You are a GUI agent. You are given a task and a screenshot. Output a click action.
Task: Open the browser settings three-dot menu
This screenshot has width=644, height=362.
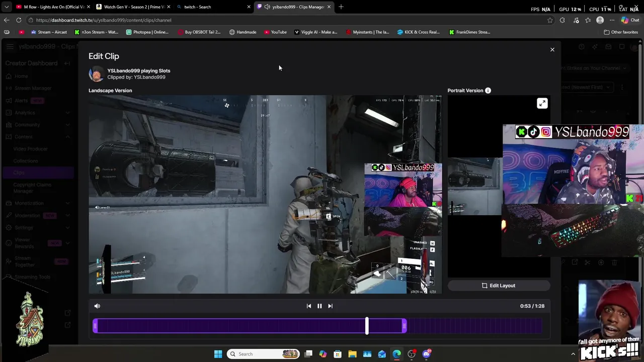coord(612,20)
